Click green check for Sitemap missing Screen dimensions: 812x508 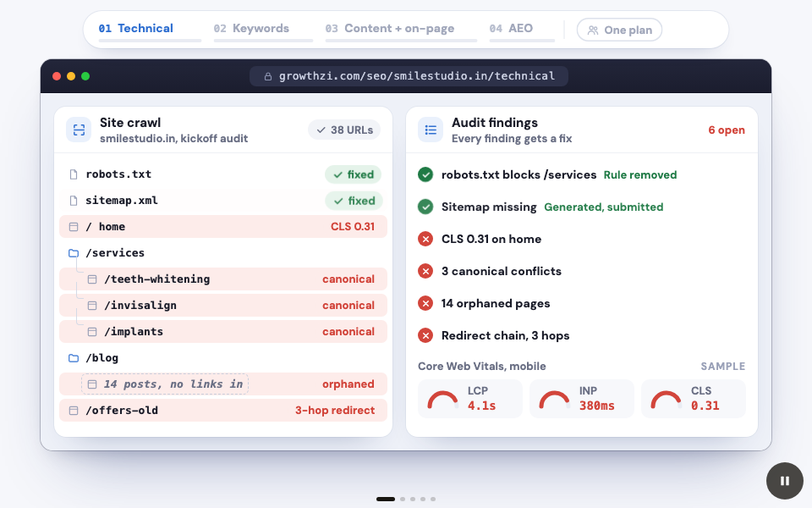click(425, 207)
